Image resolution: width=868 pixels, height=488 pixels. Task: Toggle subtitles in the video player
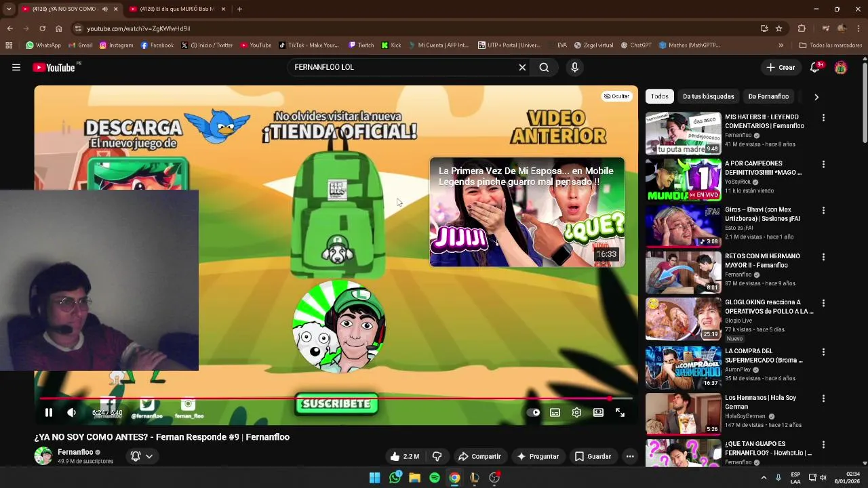pos(555,412)
